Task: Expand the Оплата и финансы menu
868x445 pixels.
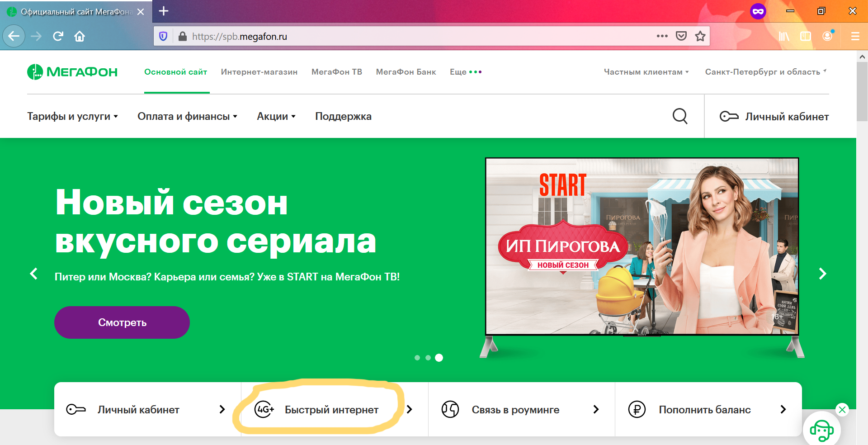Action: point(187,116)
